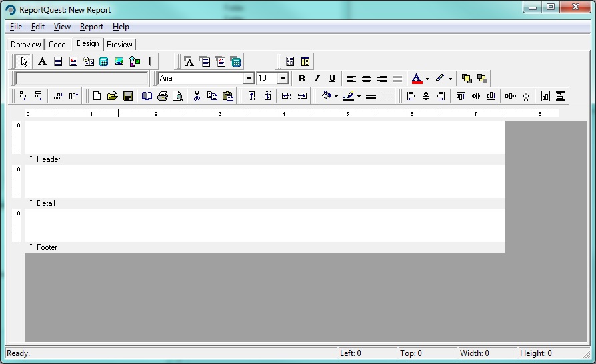Screen dimensions: 596x364
Task: Open the font size 10 dropdown
Action: [283, 79]
